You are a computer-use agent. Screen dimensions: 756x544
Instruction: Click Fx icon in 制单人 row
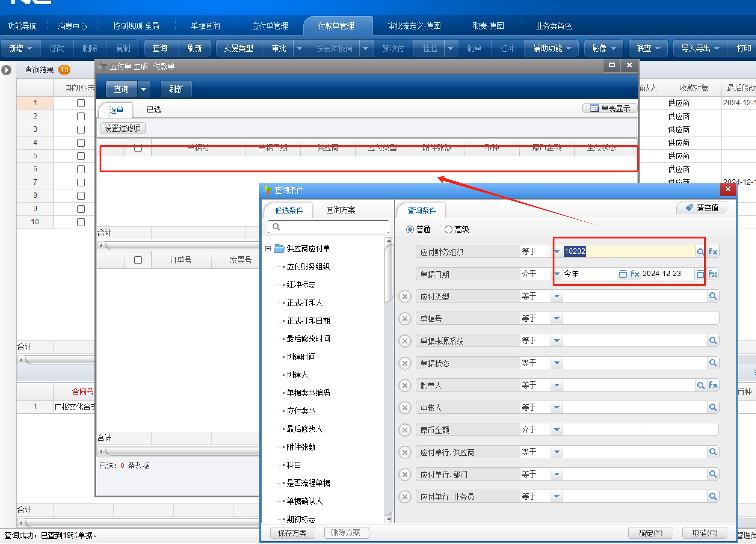point(713,385)
